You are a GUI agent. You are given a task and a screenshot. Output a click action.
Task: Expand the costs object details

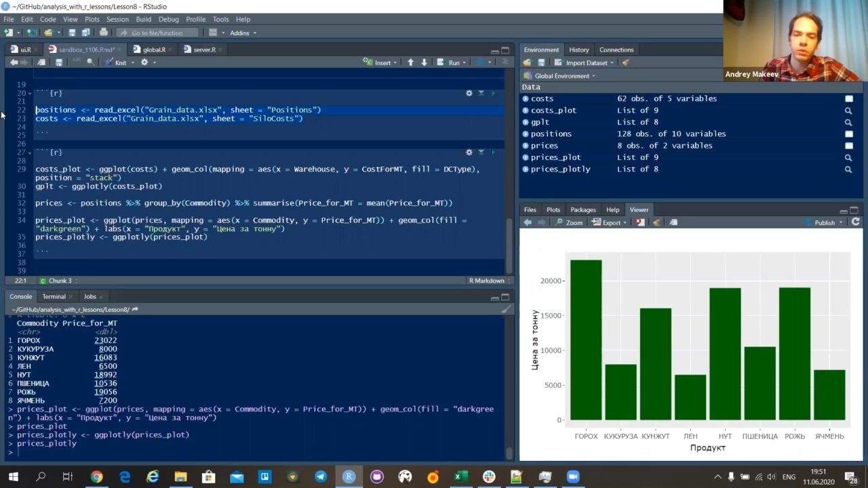[x=526, y=99]
